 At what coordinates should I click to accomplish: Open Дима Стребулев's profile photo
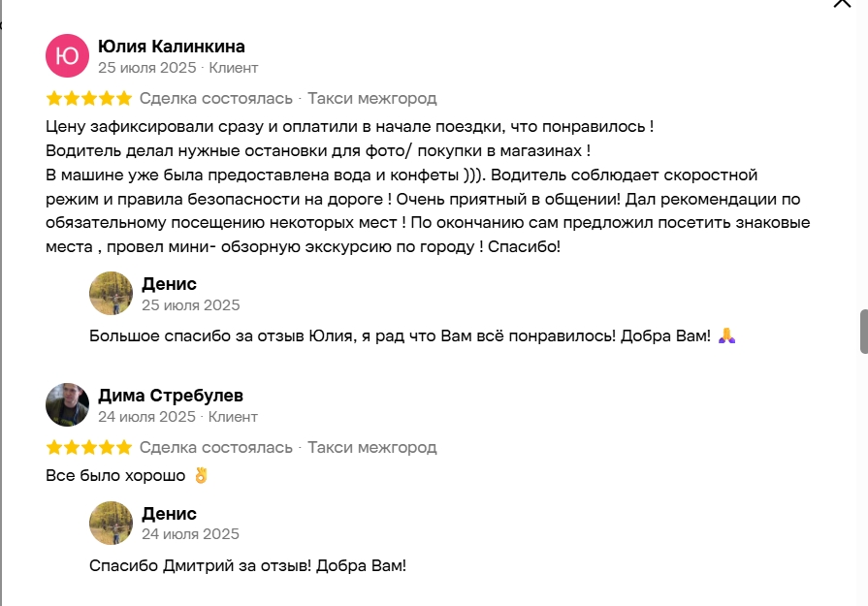click(x=67, y=404)
